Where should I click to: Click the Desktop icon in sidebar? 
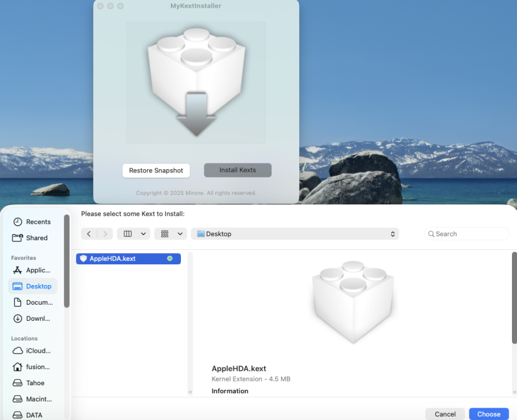17,286
